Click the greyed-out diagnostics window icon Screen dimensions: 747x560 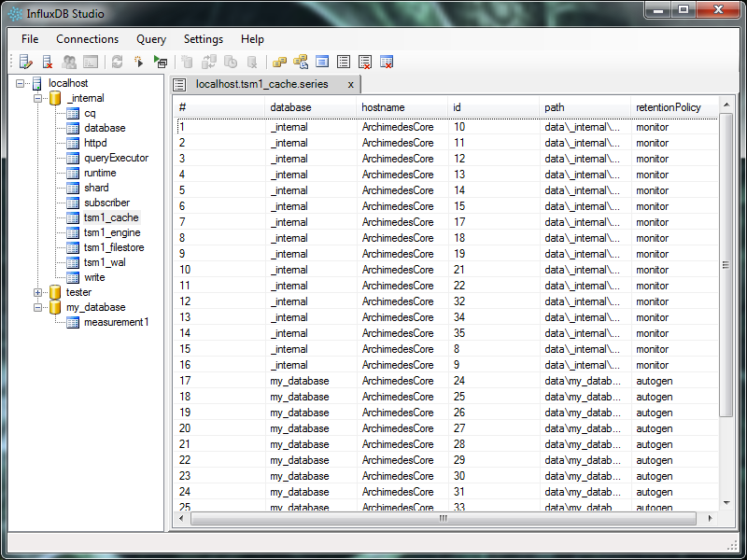click(x=91, y=62)
